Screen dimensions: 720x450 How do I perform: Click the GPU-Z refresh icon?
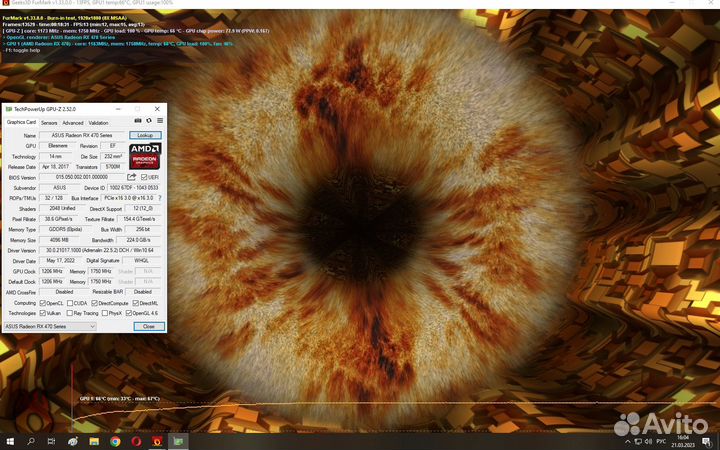149,122
